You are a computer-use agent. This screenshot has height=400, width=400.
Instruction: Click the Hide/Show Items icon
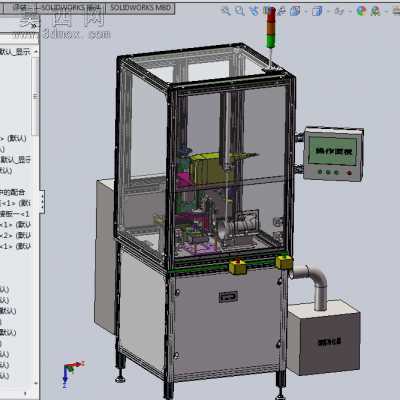click(x=339, y=11)
